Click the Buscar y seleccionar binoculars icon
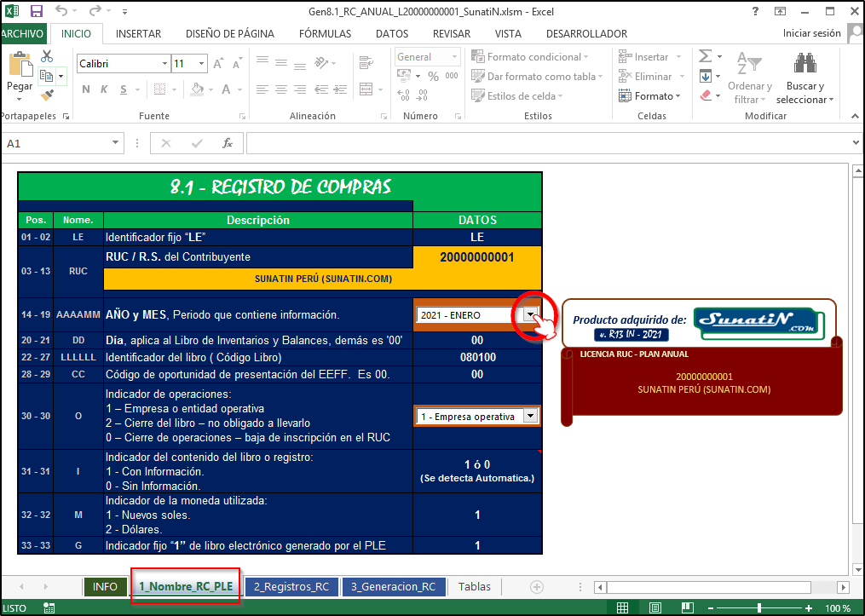 [x=804, y=65]
